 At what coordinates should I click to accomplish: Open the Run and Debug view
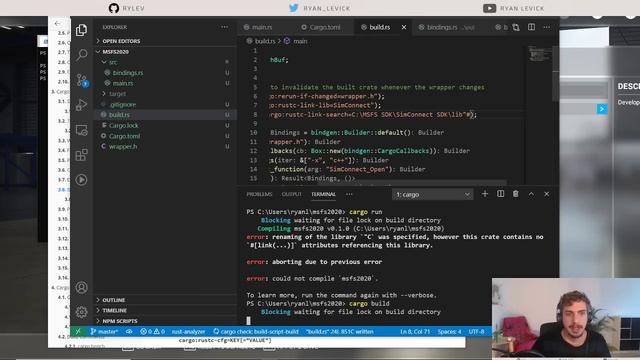click(82, 105)
